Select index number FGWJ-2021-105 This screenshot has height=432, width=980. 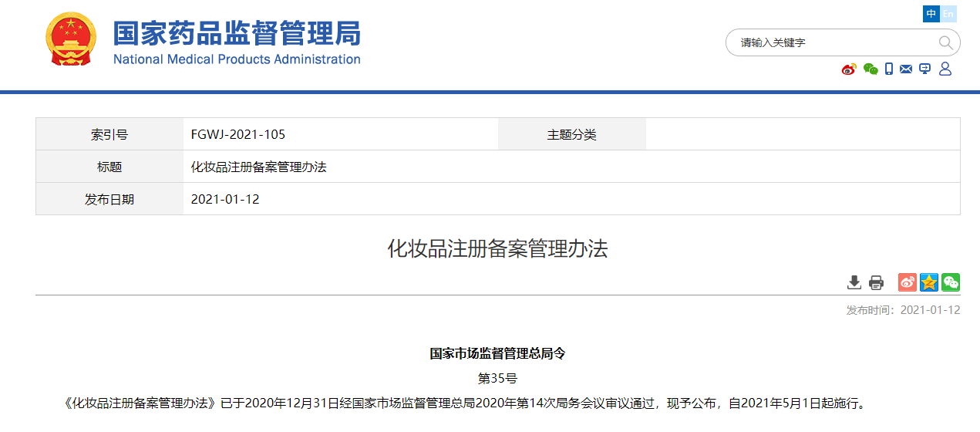coord(238,134)
